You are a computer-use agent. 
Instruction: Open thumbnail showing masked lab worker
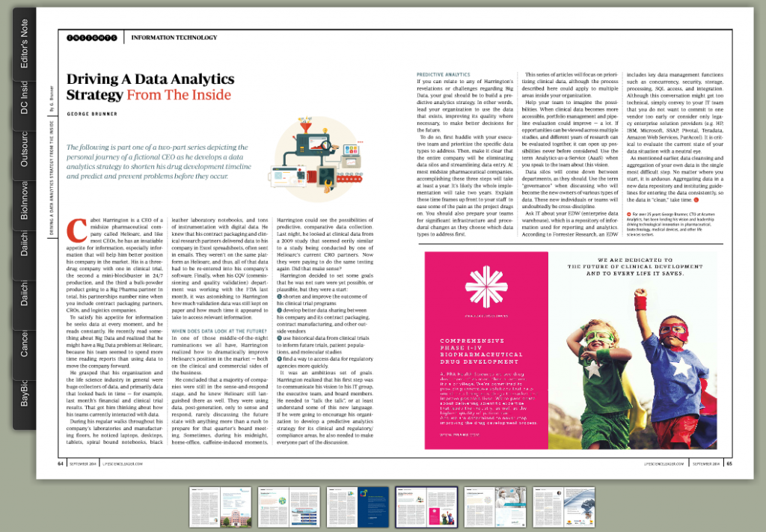pyautogui.click(x=494, y=507)
